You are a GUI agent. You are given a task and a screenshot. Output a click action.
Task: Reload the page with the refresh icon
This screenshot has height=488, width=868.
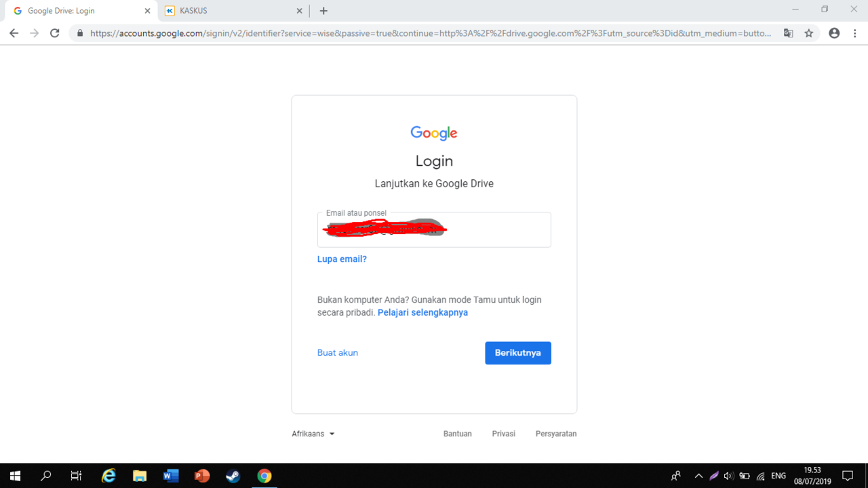click(x=55, y=33)
